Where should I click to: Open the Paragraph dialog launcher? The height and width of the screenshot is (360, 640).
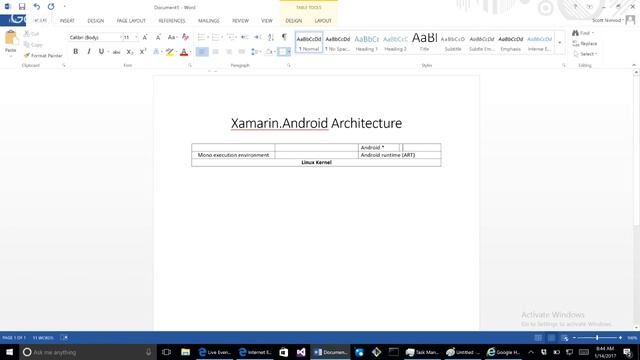click(x=289, y=65)
